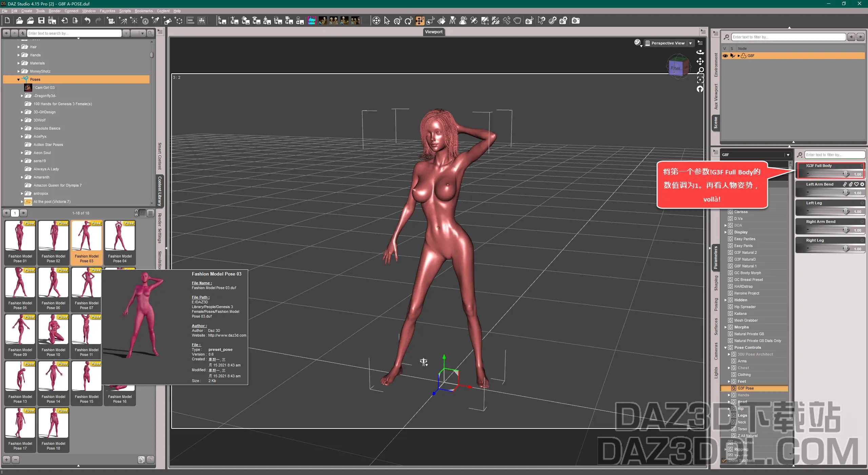Reset the viewport camera view
This screenshot has height=475, width=868.
pyautogui.click(x=700, y=89)
